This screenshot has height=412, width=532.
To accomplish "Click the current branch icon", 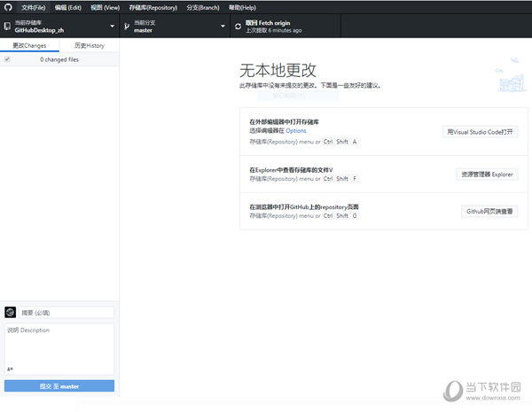I will pos(127,26).
